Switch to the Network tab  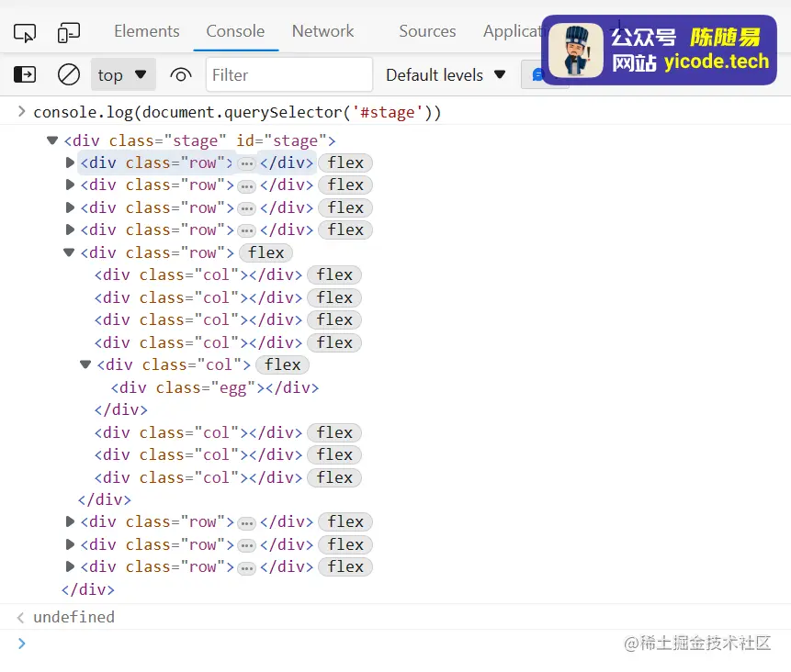click(322, 30)
